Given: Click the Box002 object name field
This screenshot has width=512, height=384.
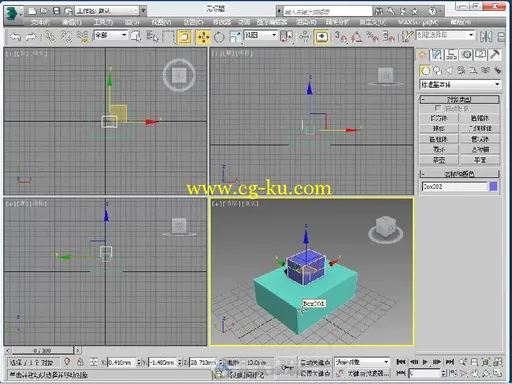Looking at the screenshot, I should pyautogui.click(x=454, y=186).
